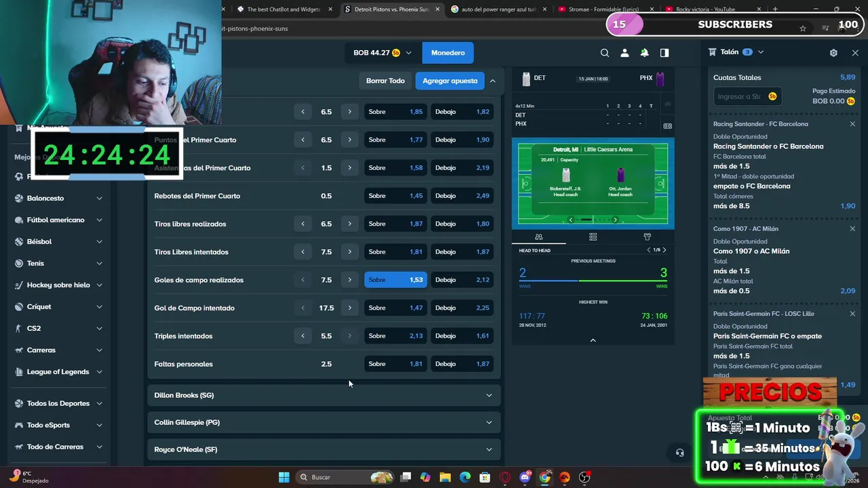This screenshot has height=488, width=868.
Task: Click Agregar apuesta button
Action: [450, 81]
